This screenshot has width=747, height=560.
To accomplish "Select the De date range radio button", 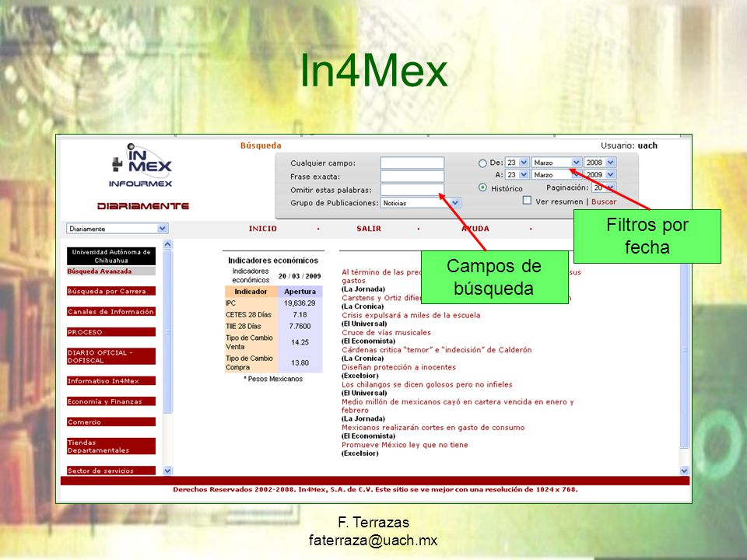I will click(x=482, y=163).
